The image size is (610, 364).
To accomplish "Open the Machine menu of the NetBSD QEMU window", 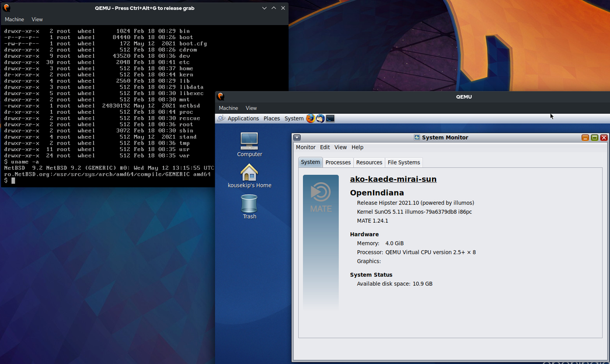I will 15,19.
